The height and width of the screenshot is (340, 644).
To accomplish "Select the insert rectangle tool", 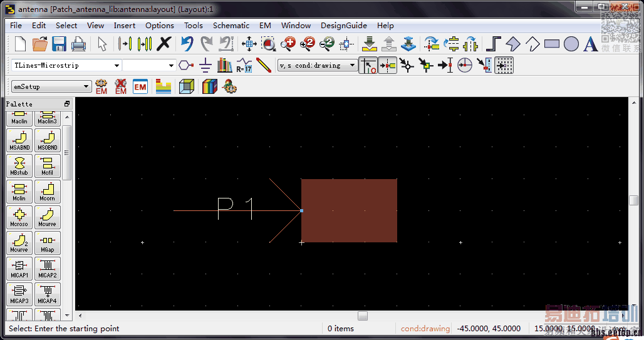I will (x=551, y=44).
